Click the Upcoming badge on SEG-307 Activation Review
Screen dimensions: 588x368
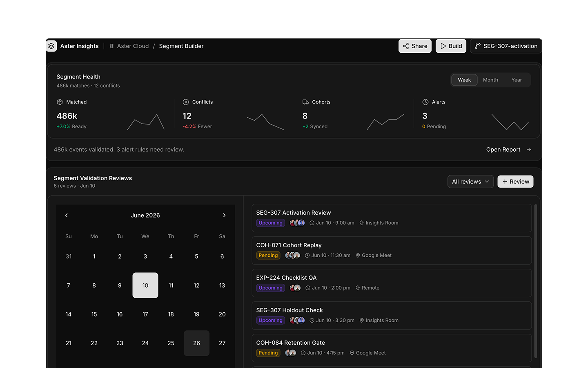270,223
